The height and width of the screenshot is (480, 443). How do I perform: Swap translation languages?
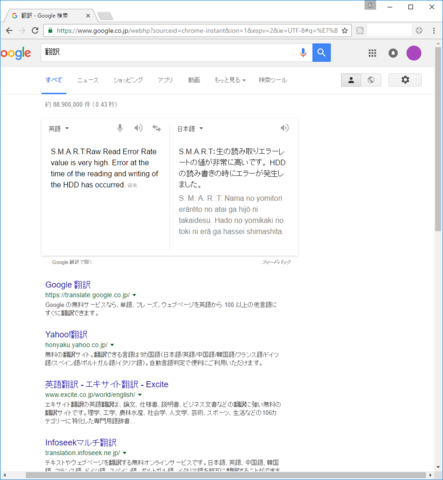point(157,128)
